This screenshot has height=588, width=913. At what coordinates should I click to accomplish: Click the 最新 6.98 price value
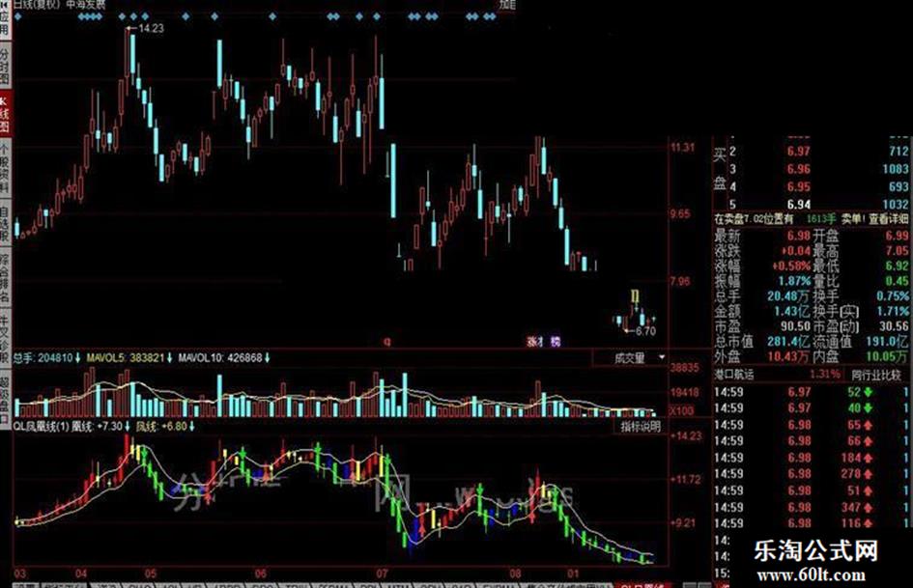click(798, 236)
